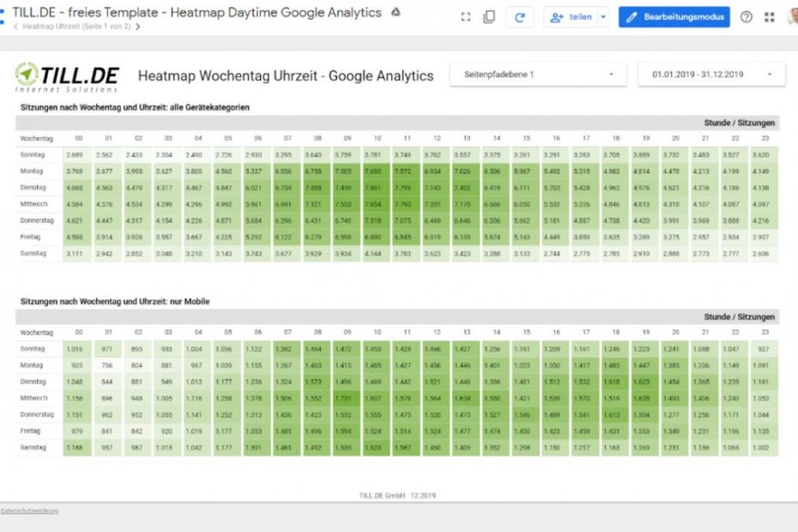Click the 'alle Gerätekategorien' table title
This screenshot has height=532, width=798.
click(x=135, y=107)
